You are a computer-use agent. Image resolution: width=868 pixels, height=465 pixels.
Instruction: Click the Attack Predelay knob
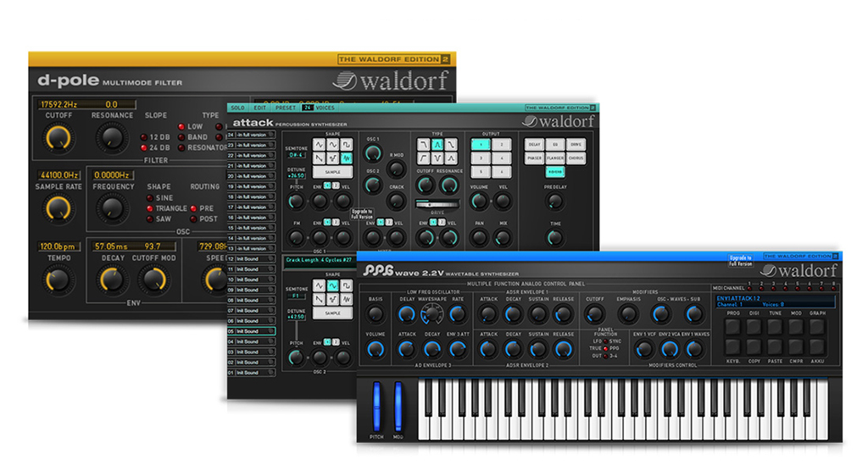point(554,201)
